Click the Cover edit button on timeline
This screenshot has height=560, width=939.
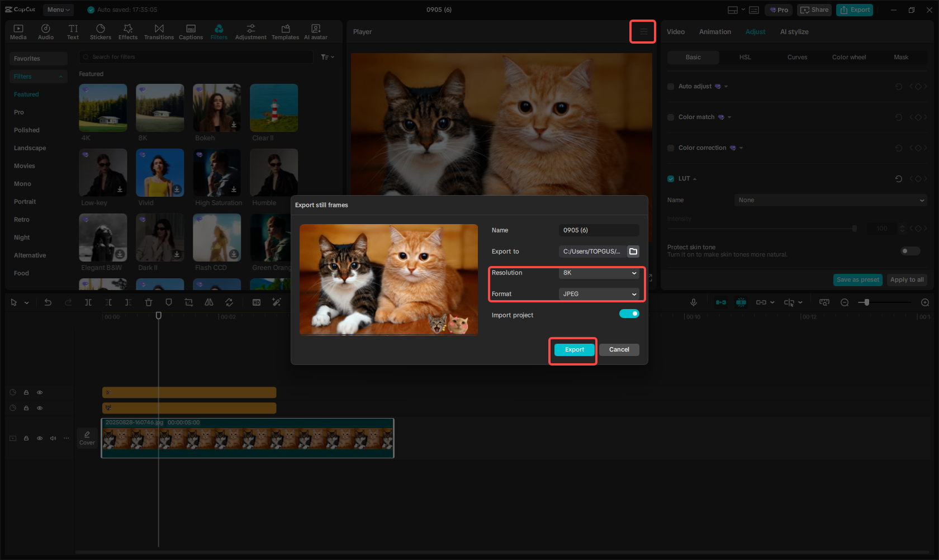(x=87, y=438)
